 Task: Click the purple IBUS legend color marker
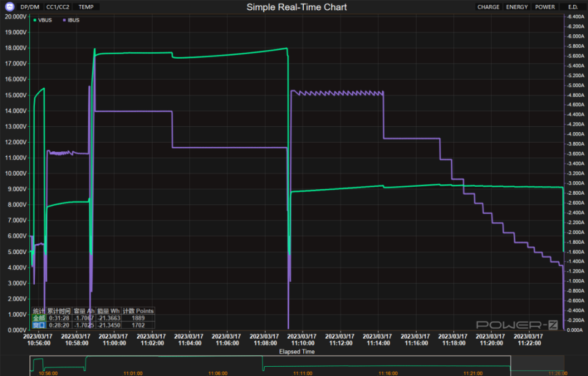click(64, 20)
